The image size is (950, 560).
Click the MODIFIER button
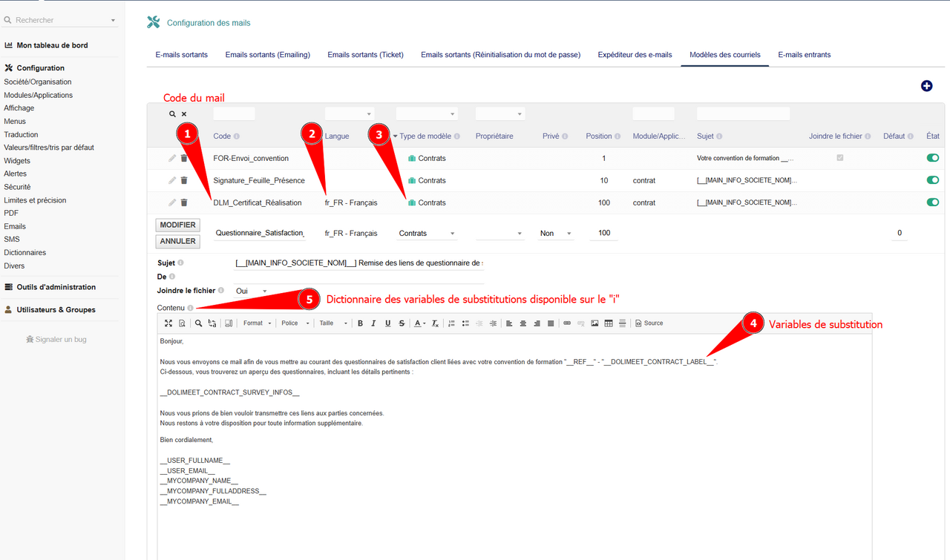coord(177,225)
